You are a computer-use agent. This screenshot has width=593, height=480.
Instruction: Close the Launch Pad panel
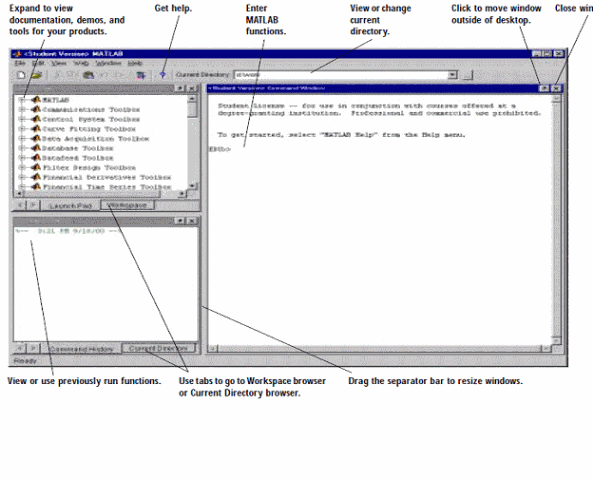192,88
